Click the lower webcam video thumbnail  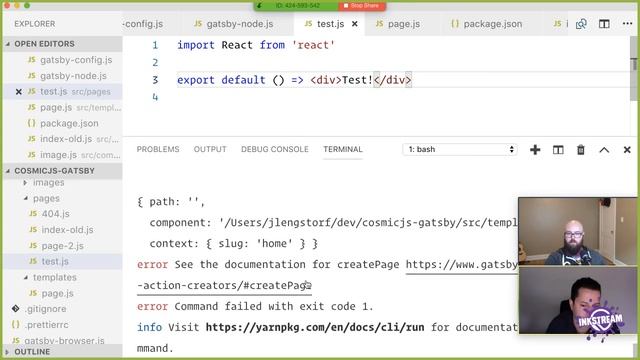pos(577,301)
